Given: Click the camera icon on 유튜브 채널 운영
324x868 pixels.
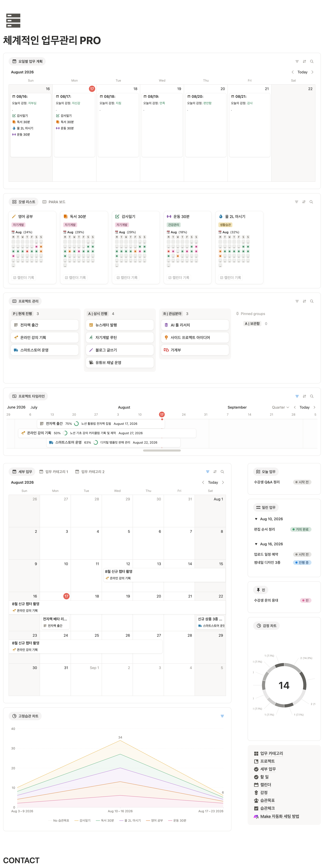Looking at the screenshot, I should click(x=91, y=363).
